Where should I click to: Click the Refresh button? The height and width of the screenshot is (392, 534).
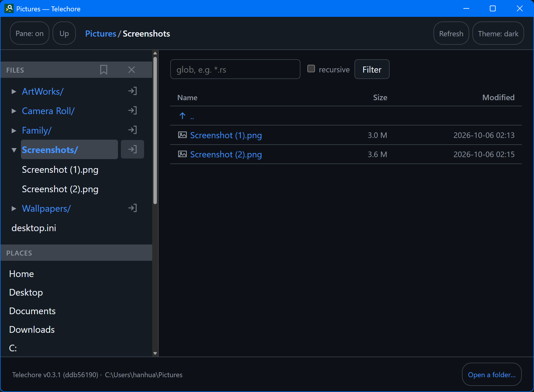point(451,33)
